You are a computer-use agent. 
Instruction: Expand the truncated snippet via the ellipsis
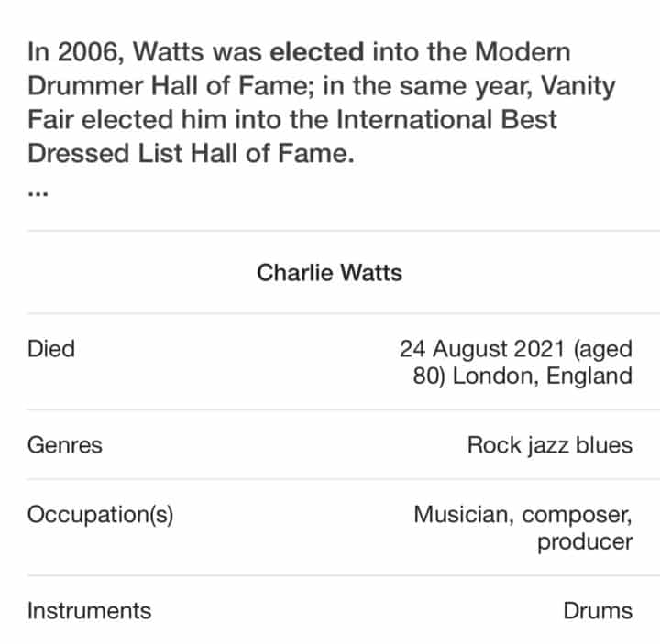coord(38,192)
